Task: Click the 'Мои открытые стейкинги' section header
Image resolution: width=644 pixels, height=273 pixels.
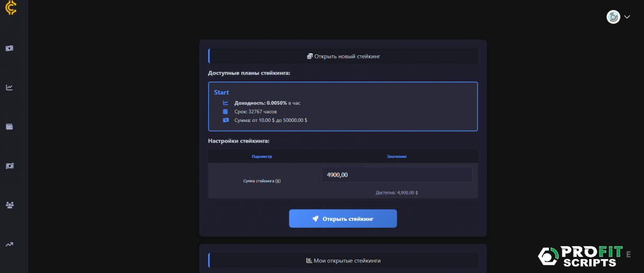Action: pos(343,261)
